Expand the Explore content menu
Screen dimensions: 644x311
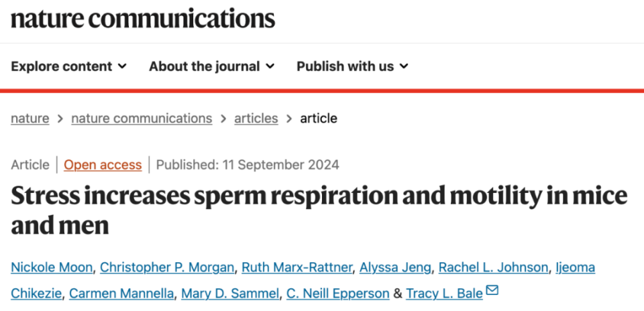[68, 66]
